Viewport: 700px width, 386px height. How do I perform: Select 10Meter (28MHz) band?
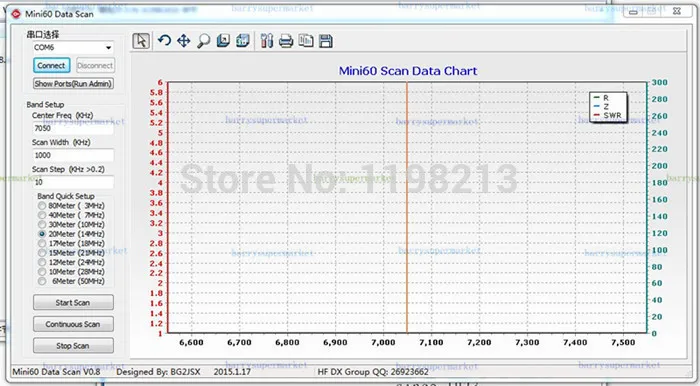(72, 272)
